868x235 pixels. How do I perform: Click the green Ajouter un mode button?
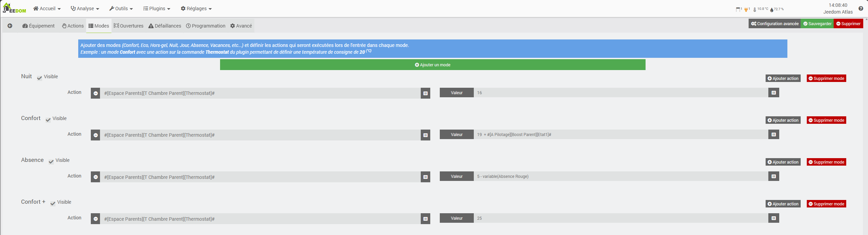pos(432,65)
